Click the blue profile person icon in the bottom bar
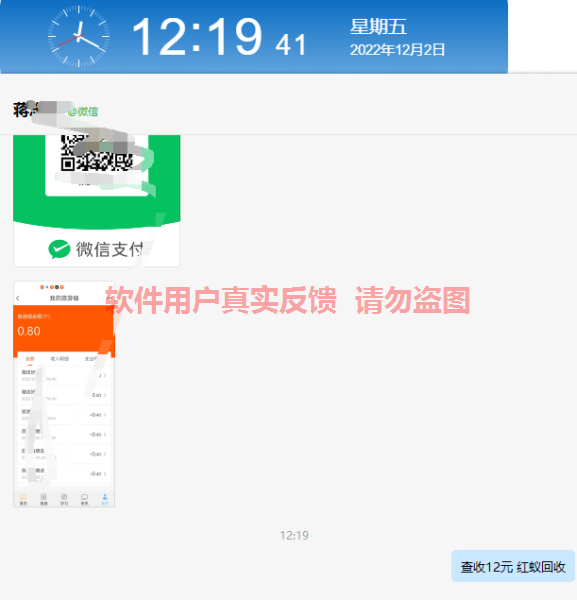The height and width of the screenshot is (600, 577). tap(105, 499)
